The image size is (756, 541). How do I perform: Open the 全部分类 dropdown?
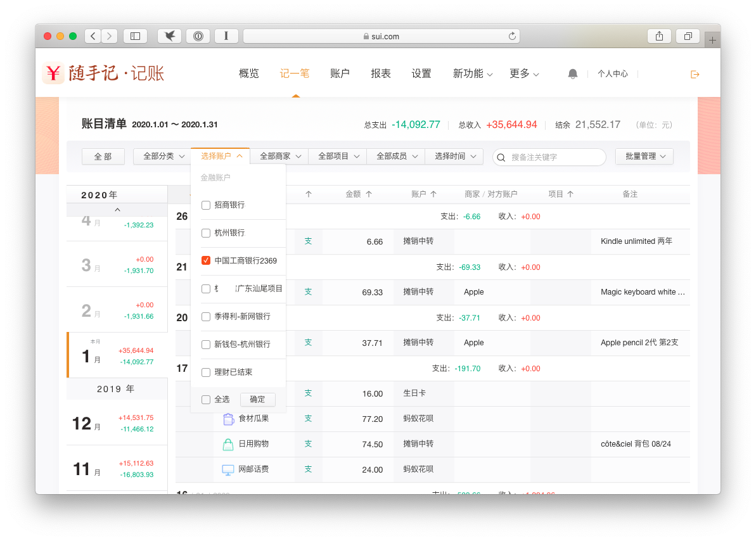pyautogui.click(x=162, y=156)
